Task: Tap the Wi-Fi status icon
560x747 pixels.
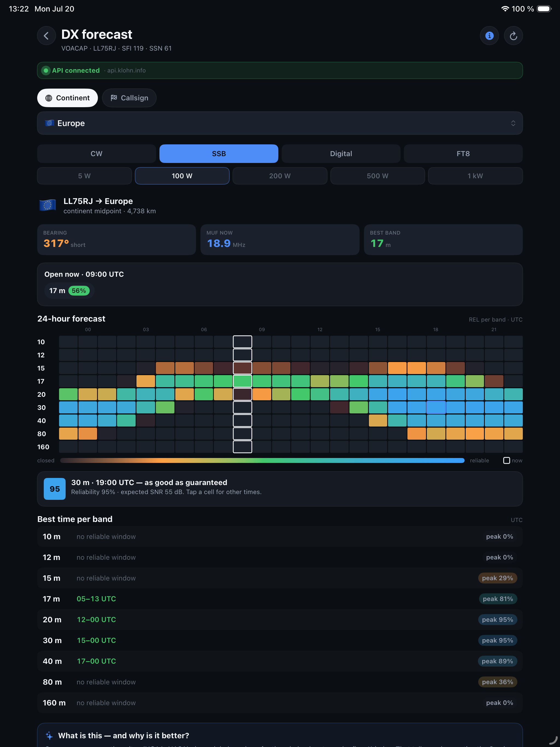Action: [x=505, y=9]
